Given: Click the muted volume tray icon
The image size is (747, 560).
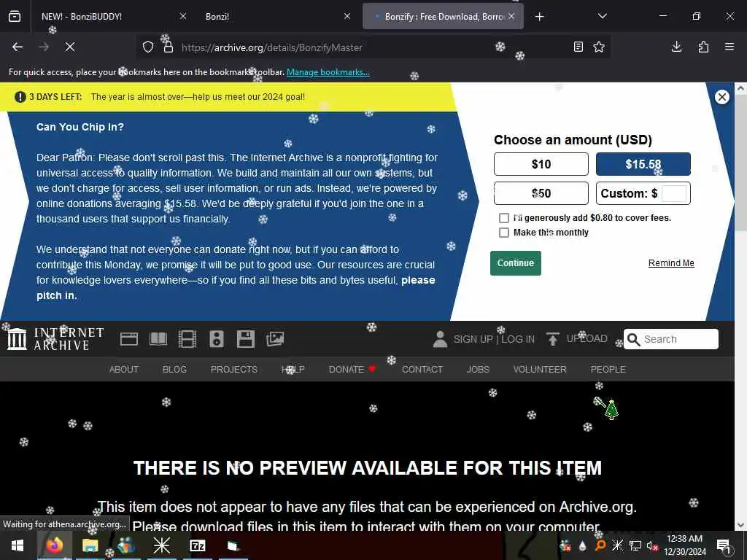Looking at the screenshot, I should point(652,545).
